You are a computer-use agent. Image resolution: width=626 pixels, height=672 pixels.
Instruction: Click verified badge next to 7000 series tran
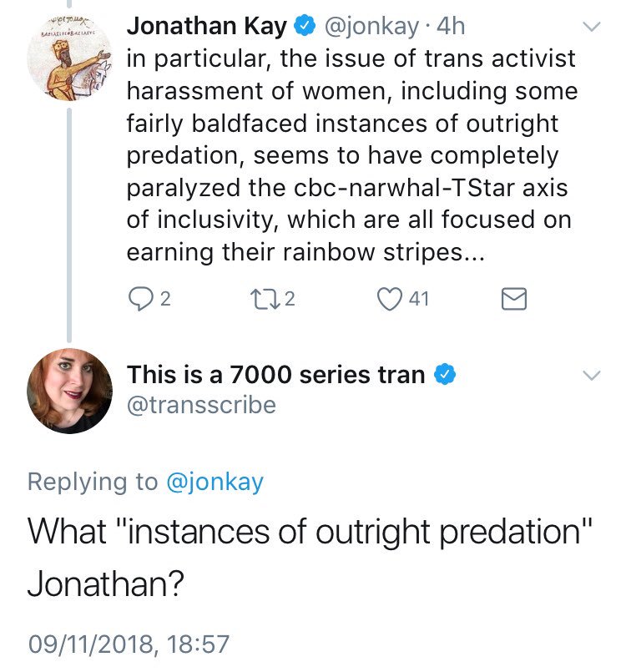coord(445,374)
